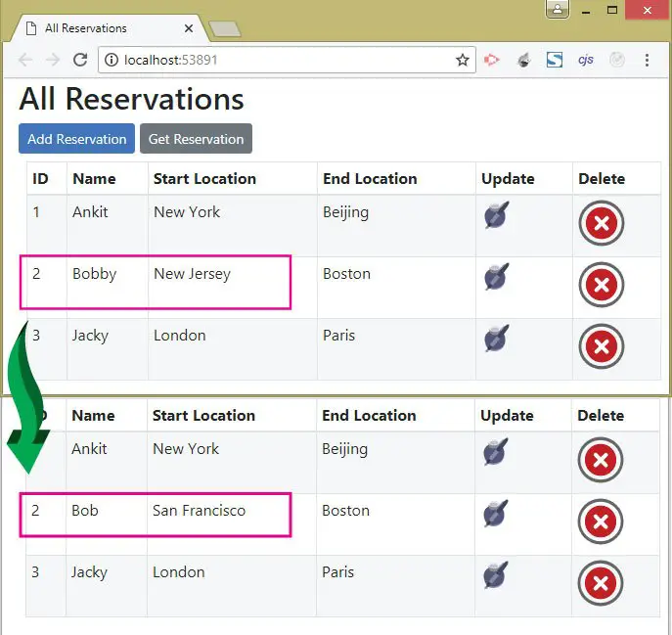Click the Get Reservation button
Screen dimensions: 672x635
click(196, 139)
